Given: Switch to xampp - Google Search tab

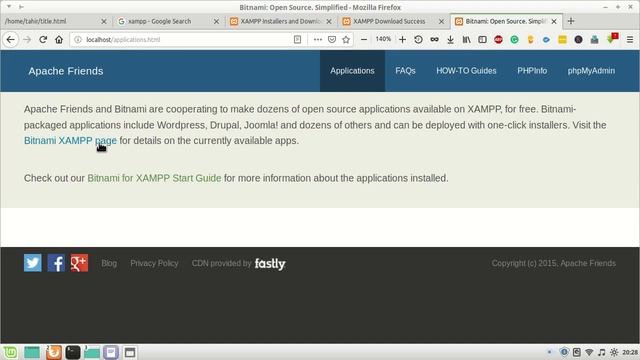Looking at the screenshot, I should click(168, 21).
